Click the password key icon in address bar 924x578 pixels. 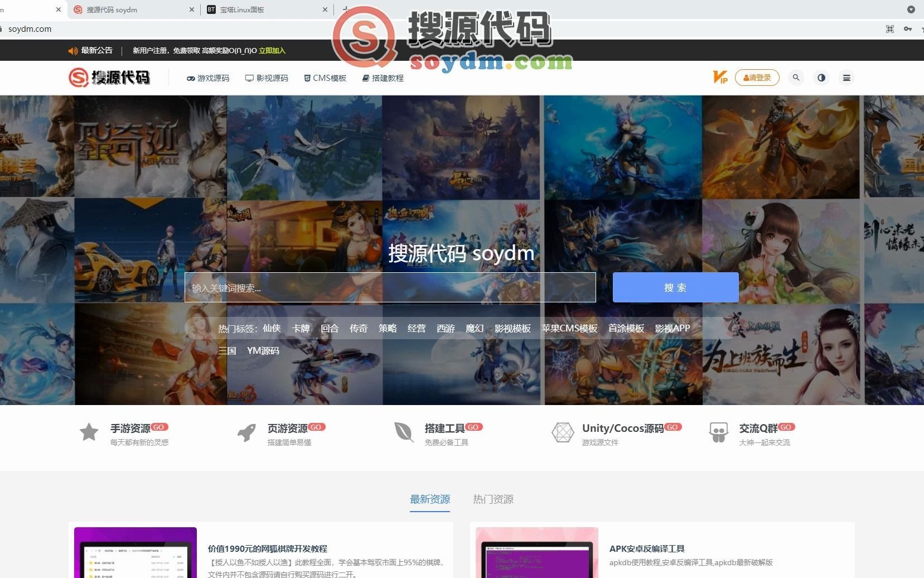[908, 29]
